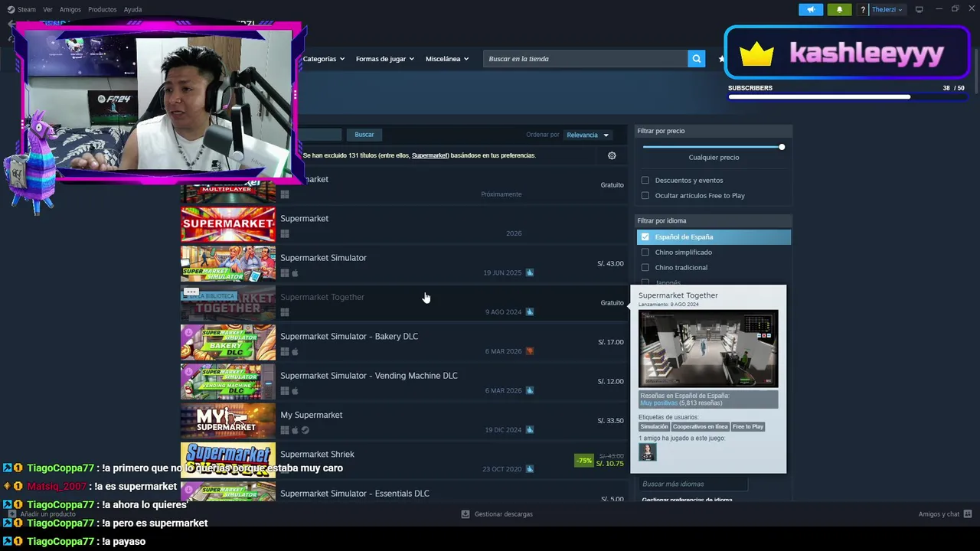Click the mixed review icon for Bakery DLC

530,351
